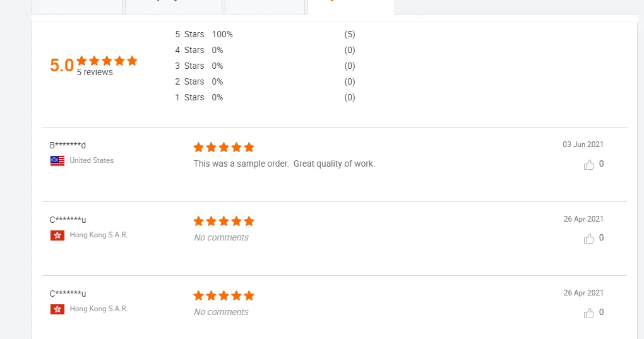Image resolution: width=644 pixels, height=339 pixels.
Task: Click thumbs-up on the upper C*******u review
Action: 589,239
